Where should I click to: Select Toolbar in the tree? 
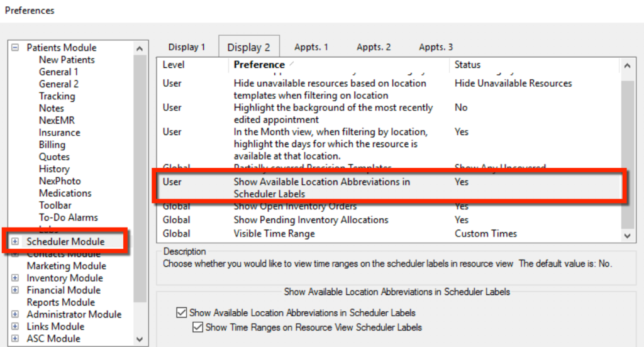[55, 206]
